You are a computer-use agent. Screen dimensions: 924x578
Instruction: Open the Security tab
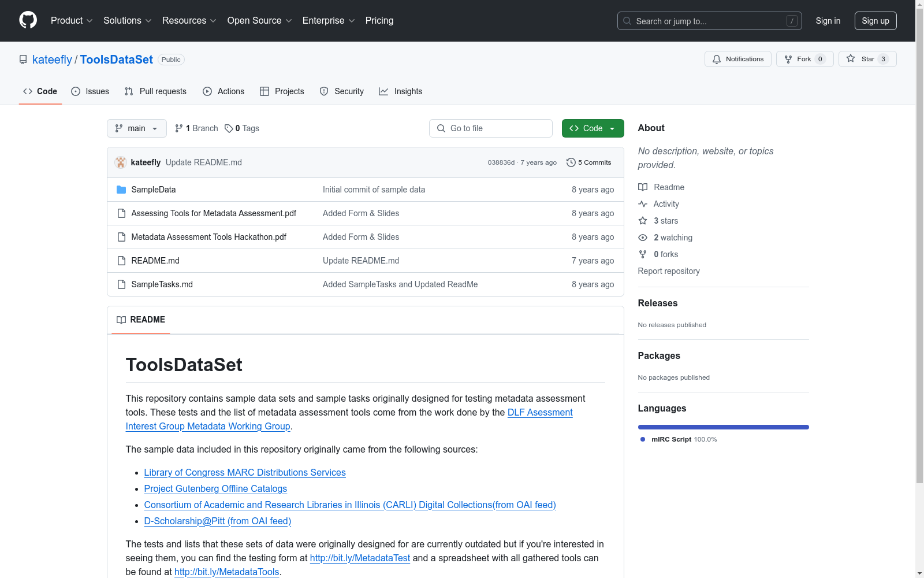point(342,91)
